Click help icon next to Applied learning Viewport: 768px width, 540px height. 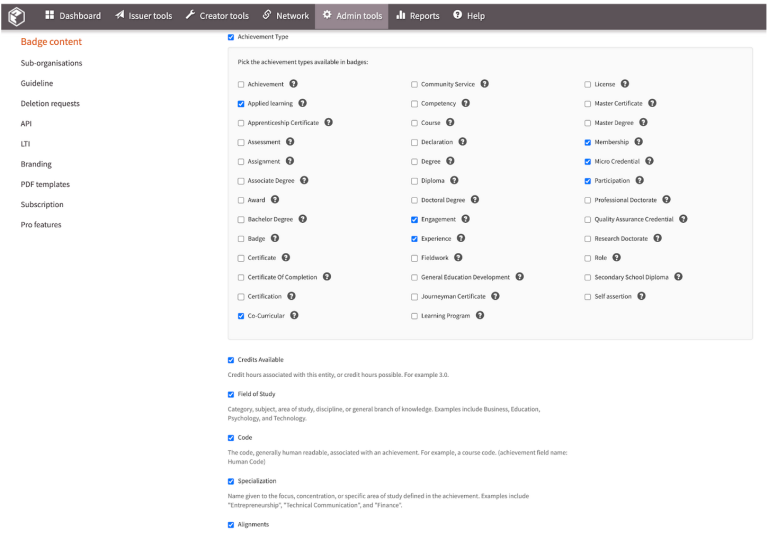tap(303, 103)
